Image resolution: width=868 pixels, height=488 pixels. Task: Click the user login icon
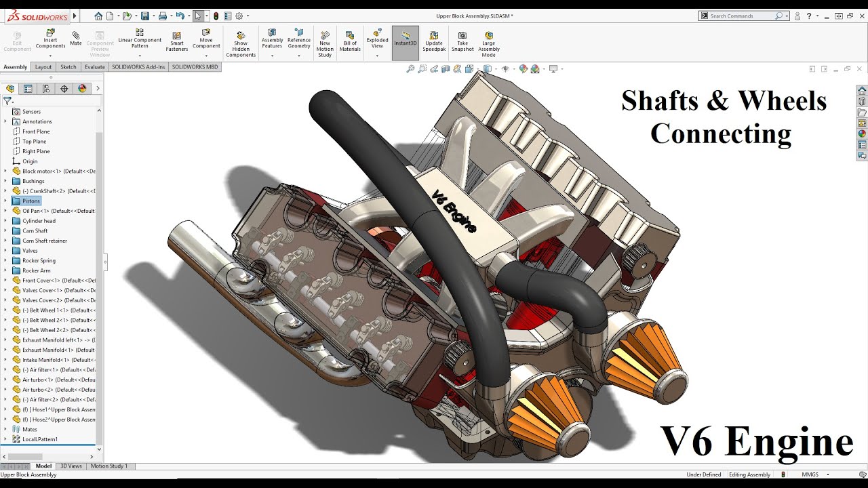click(797, 16)
